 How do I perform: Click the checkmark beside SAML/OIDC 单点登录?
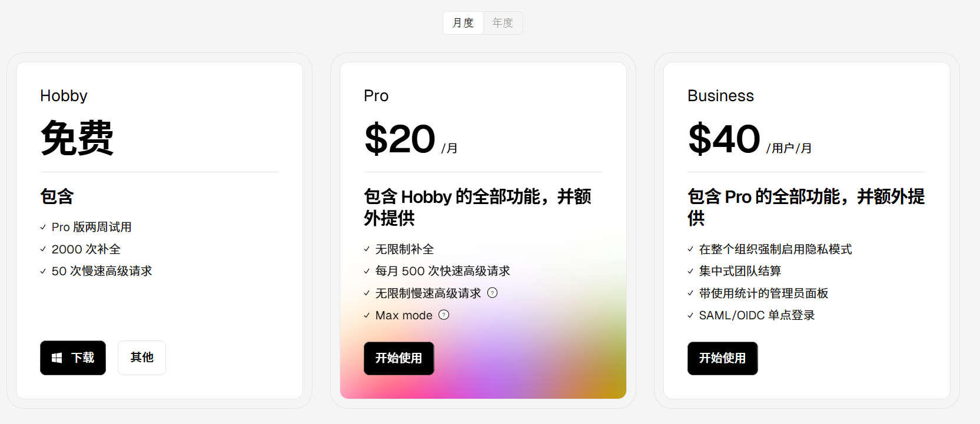(690, 315)
